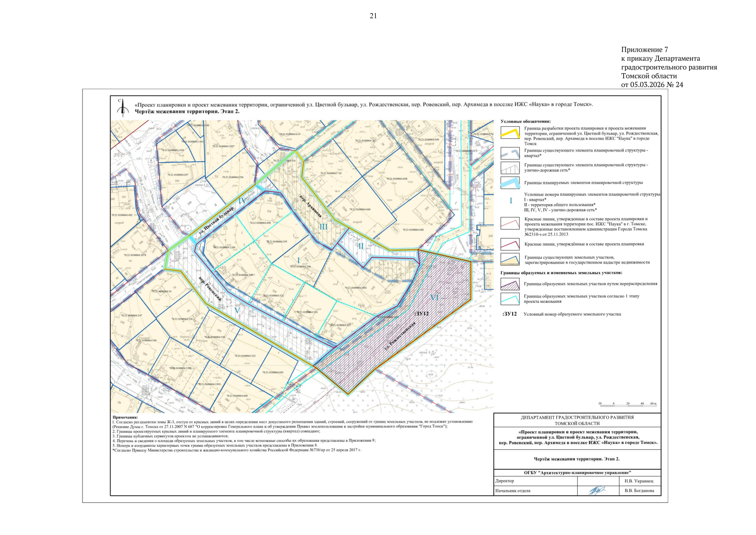Image resolution: width=756 pixels, height=535 pixels.
Task: Click the :ЗУ12 parcel label on the map
Action: (421, 314)
